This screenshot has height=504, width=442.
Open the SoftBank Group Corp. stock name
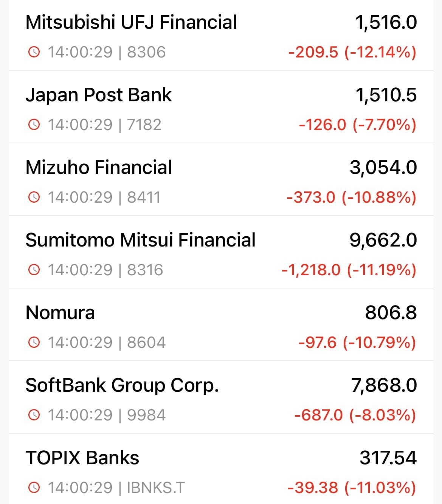122,385
